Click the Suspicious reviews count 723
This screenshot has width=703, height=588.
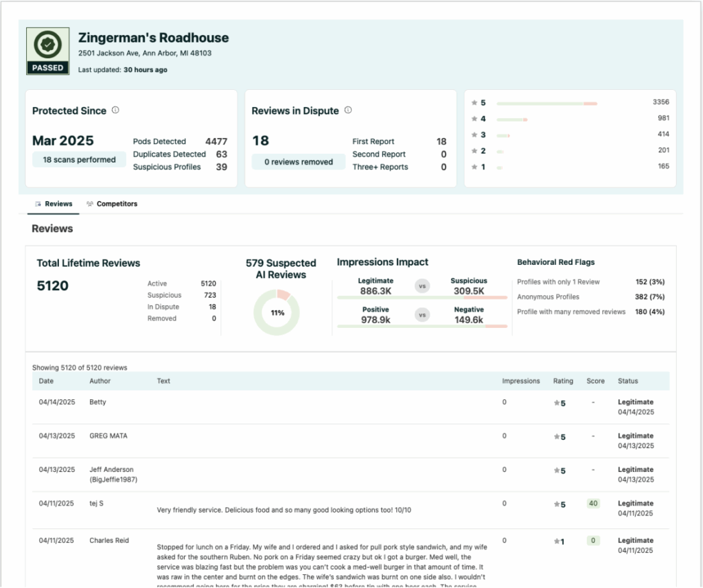(210, 295)
